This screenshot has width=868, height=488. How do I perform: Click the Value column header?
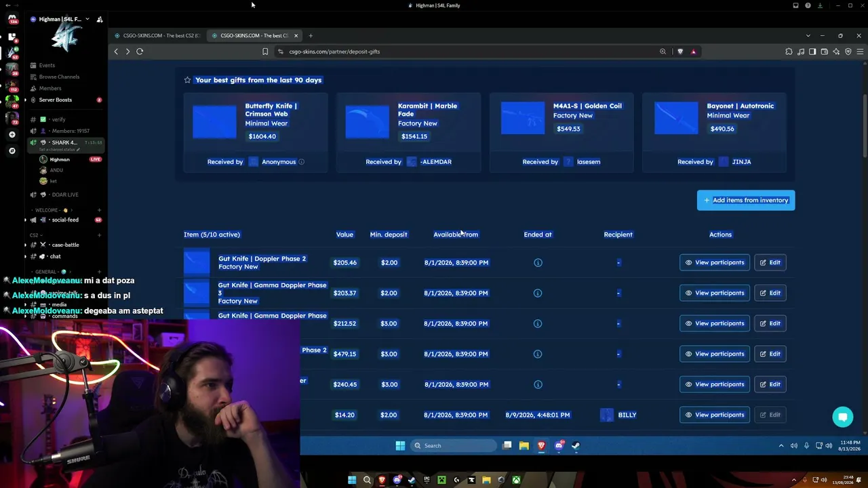344,235
